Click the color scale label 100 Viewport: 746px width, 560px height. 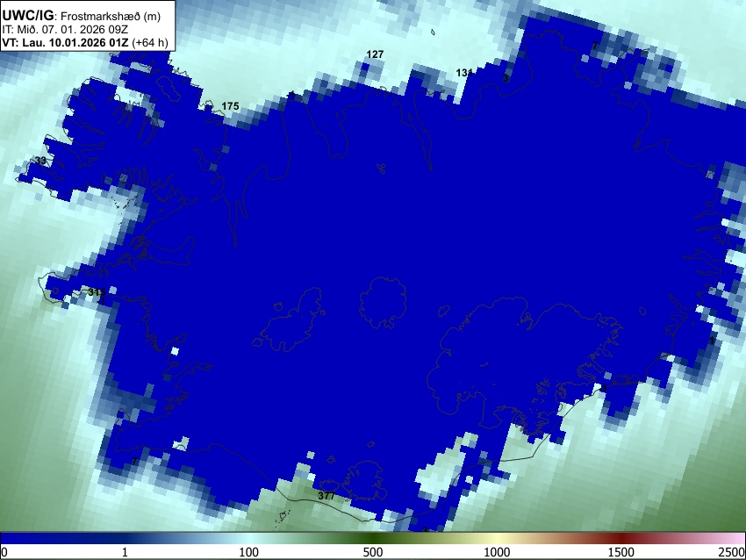click(x=249, y=552)
